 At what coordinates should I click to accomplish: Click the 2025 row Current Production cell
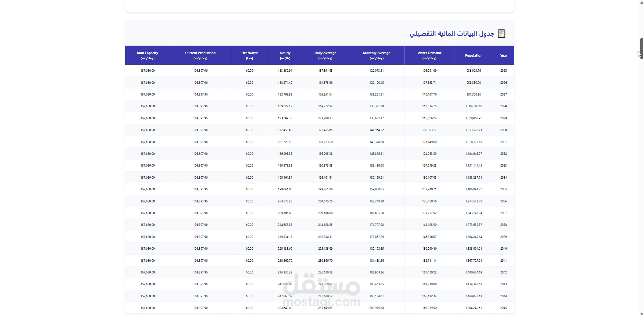[200, 71]
